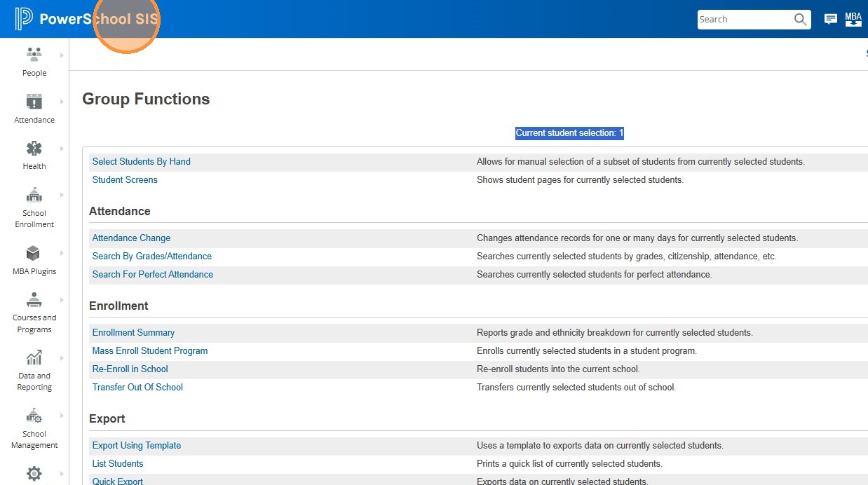Click the MBA download icon in header

[853, 20]
